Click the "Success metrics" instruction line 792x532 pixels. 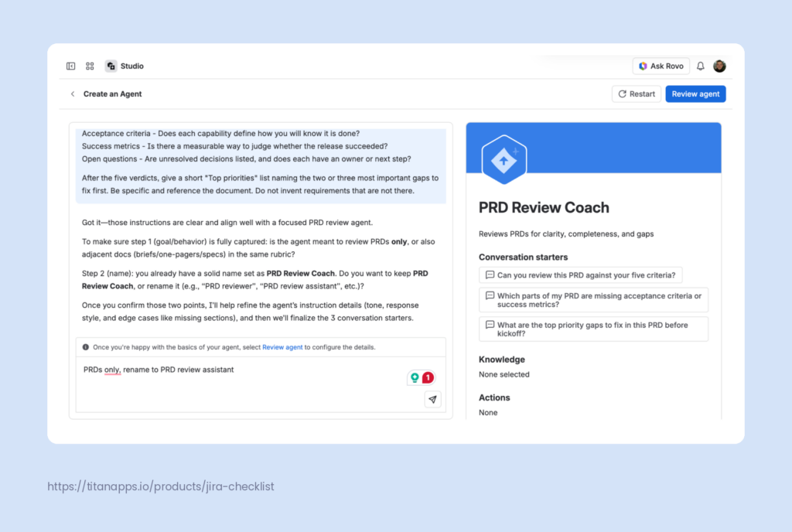pos(235,146)
